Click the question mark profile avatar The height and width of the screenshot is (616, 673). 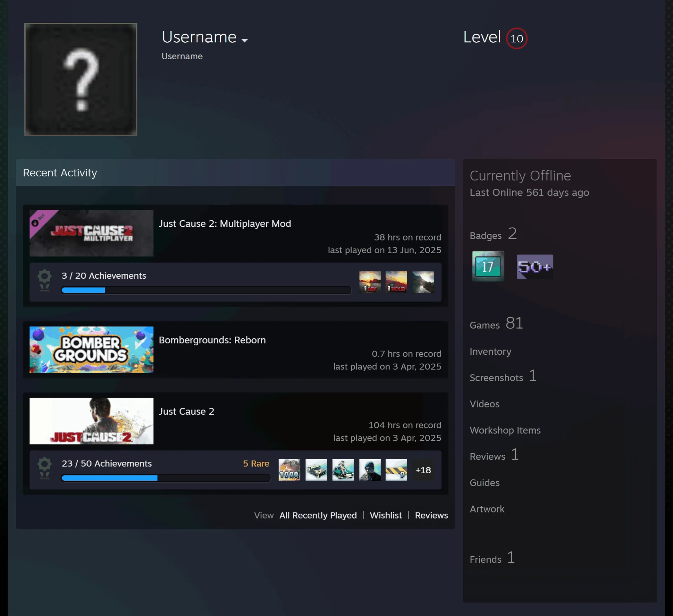click(81, 79)
